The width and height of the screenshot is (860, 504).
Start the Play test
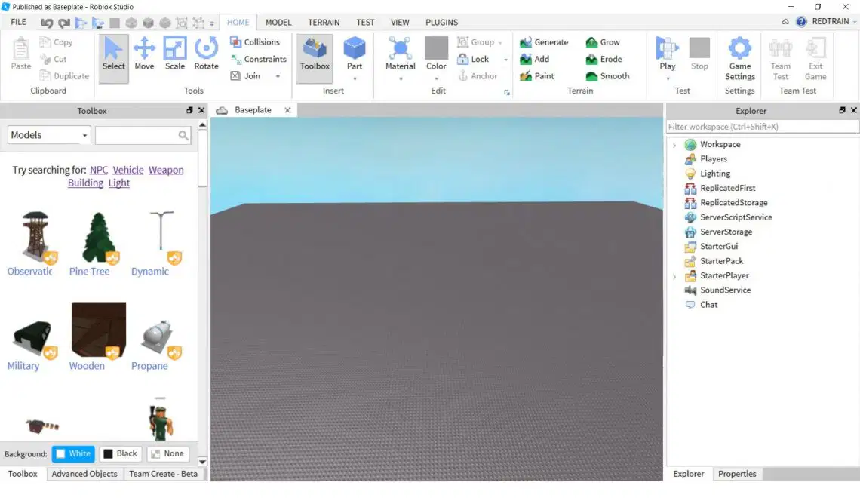668,57
